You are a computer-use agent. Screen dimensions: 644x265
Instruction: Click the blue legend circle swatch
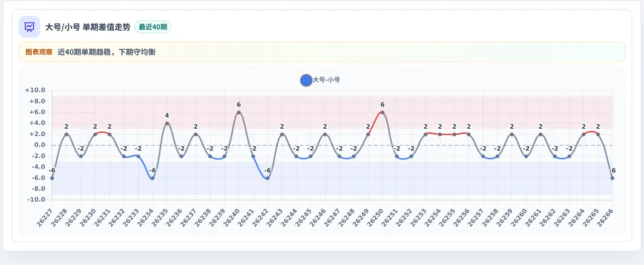(x=306, y=80)
